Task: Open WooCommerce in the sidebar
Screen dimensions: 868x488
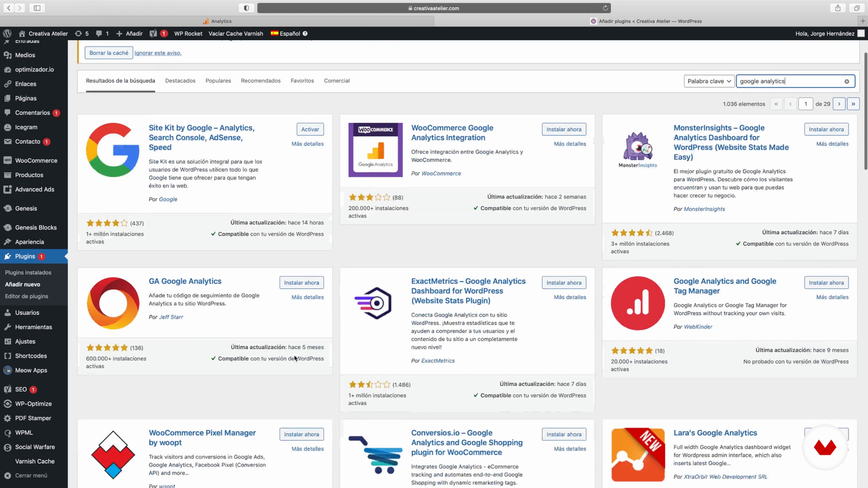Action: tap(34, 161)
